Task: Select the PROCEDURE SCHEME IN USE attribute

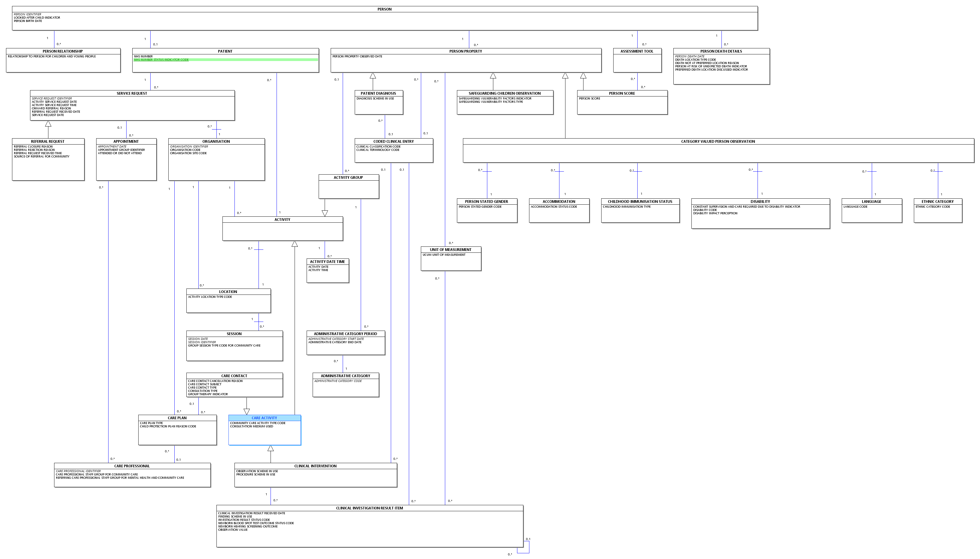Action: pos(255,475)
